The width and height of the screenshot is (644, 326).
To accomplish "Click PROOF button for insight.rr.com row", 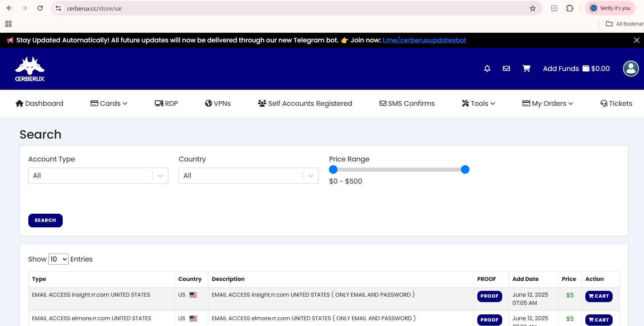I will tap(490, 296).
